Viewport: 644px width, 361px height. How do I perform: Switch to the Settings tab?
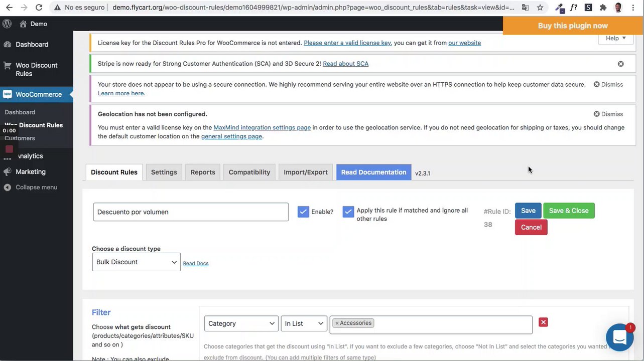pos(164,172)
